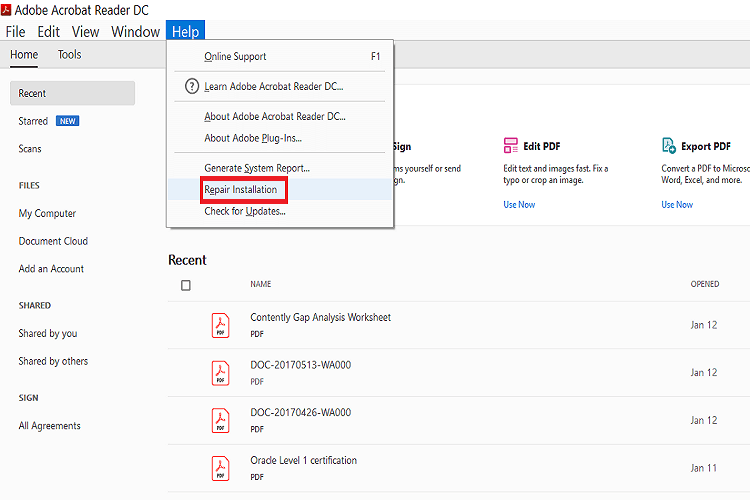Click the Jan 11 opened date
750x500 pixels.
tap(704, 468)
